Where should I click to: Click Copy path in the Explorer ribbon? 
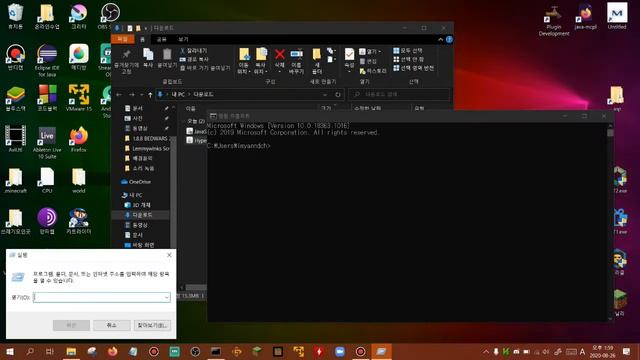194,59
